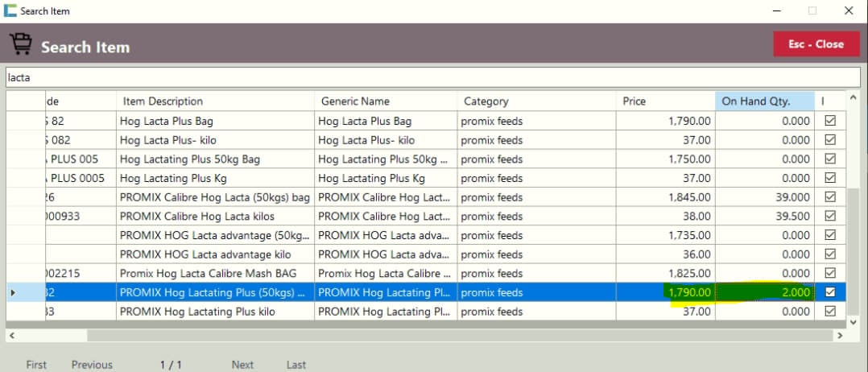
Task: Toggle the checkbox for the PROMIX Calibre Hog Lacta kilos row
Action: [x=830, y=216]
